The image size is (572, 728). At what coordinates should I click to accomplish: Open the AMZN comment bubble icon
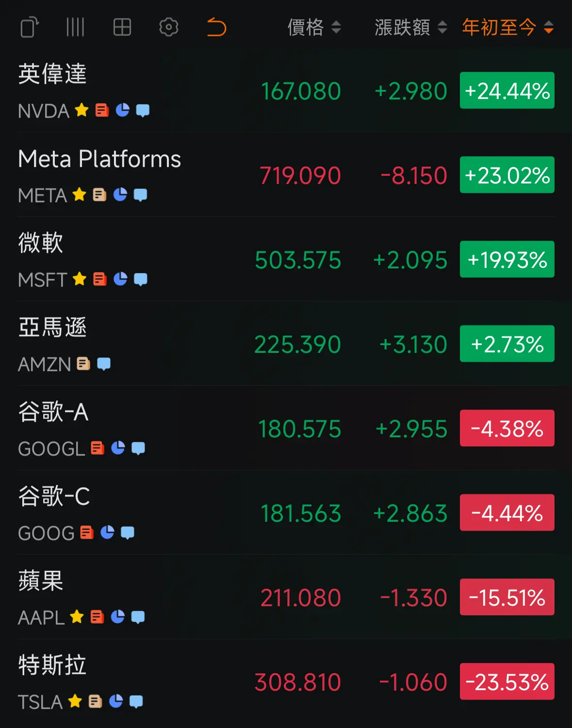coord(104,364)
